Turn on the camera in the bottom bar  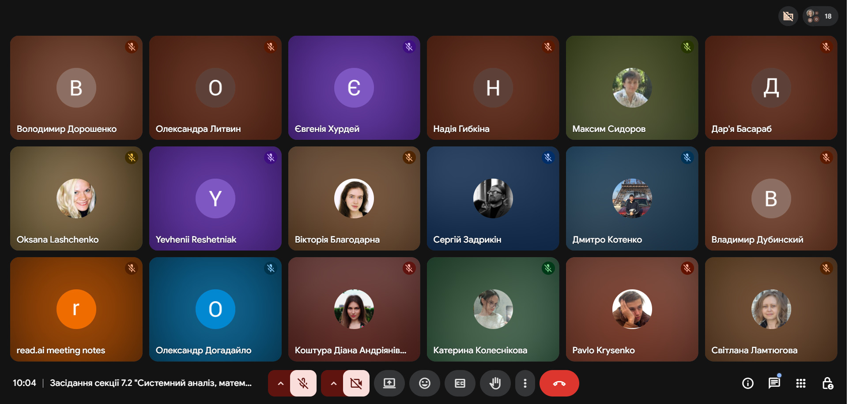click(x=356, y=383)
